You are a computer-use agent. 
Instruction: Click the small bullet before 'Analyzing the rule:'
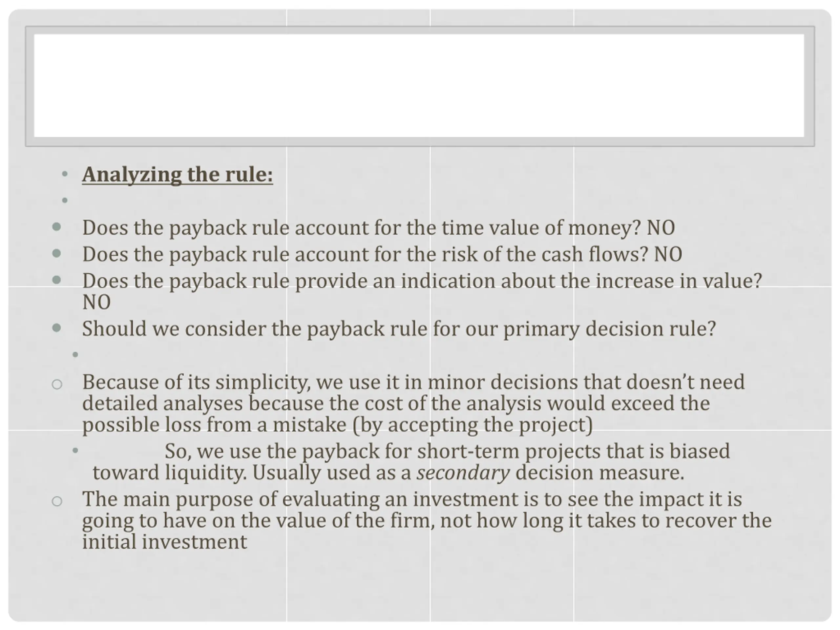click(x=65, y=174)
